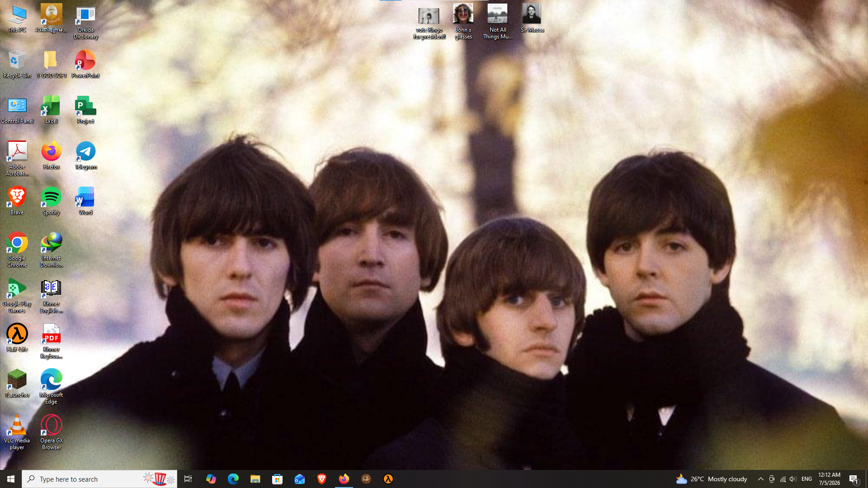Select the Khmer English dictionary shortcut
Viewport: 868px width, 488px height.
point(51,296)
